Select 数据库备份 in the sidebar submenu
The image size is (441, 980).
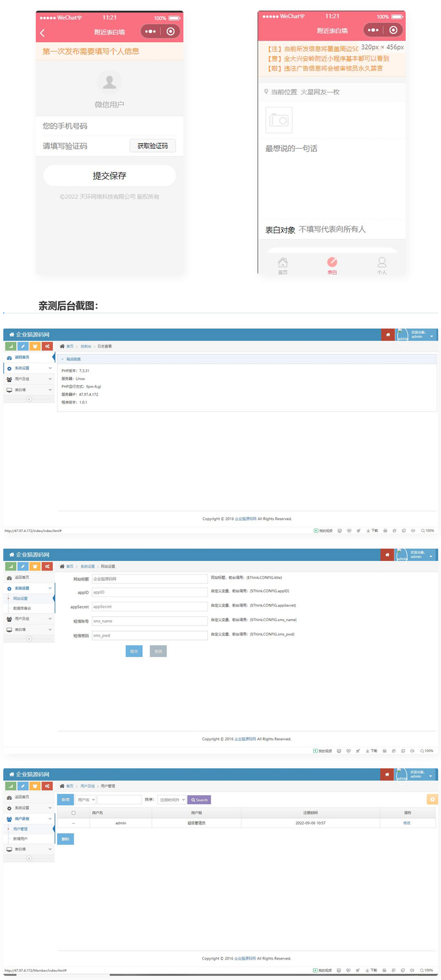(x=23, y=609)
